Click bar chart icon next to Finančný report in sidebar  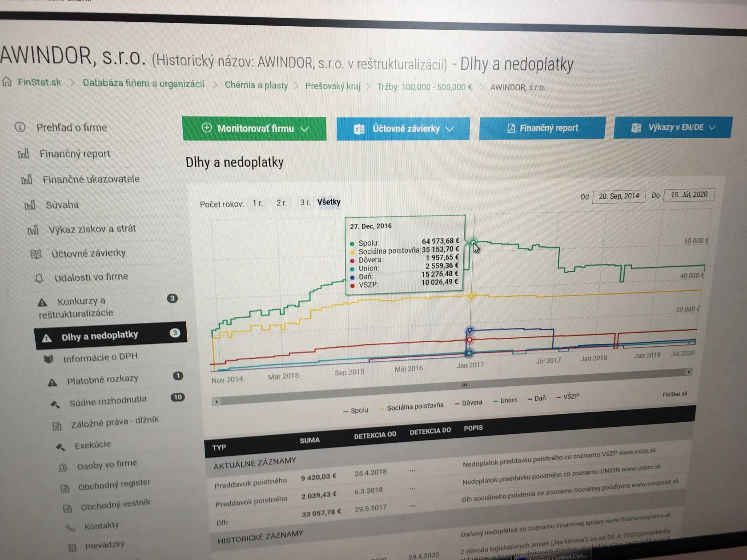24,154
